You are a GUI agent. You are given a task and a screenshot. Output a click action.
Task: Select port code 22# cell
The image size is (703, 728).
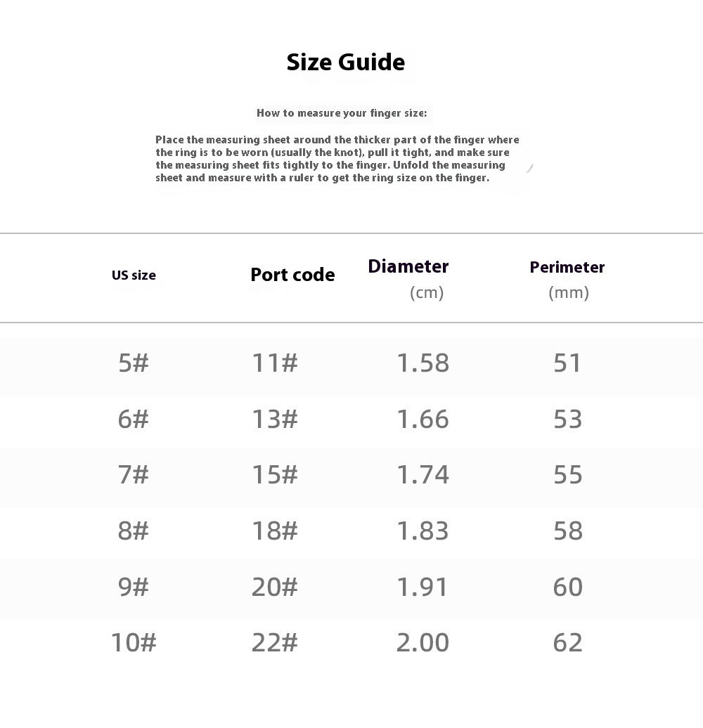pyautogui.click(x=274, y=642)
